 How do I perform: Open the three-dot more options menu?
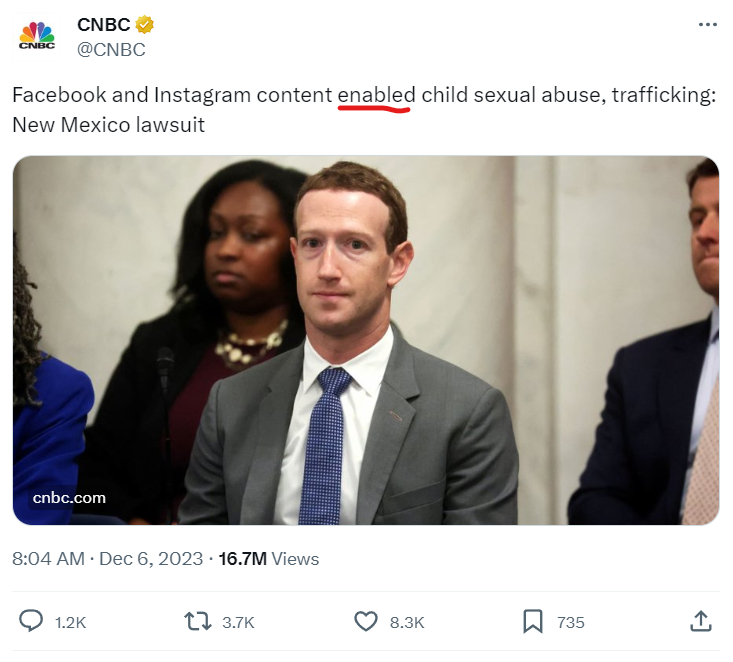[x=706, y=24]
